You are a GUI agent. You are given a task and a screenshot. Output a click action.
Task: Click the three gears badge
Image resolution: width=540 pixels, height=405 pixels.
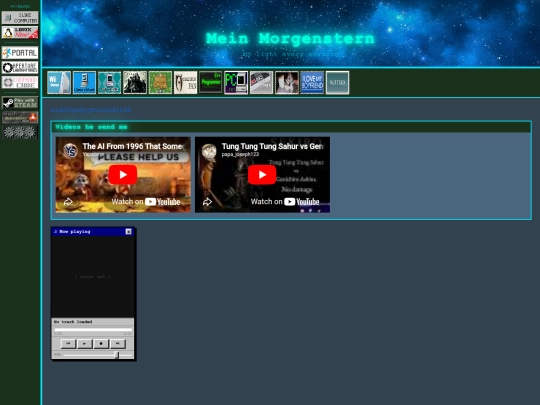coord(20,132)
